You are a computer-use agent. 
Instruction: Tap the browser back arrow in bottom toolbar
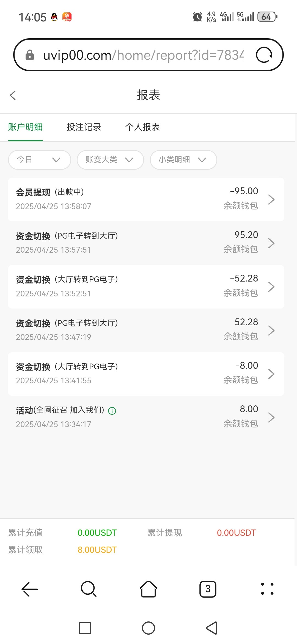[x=30, y=589]
